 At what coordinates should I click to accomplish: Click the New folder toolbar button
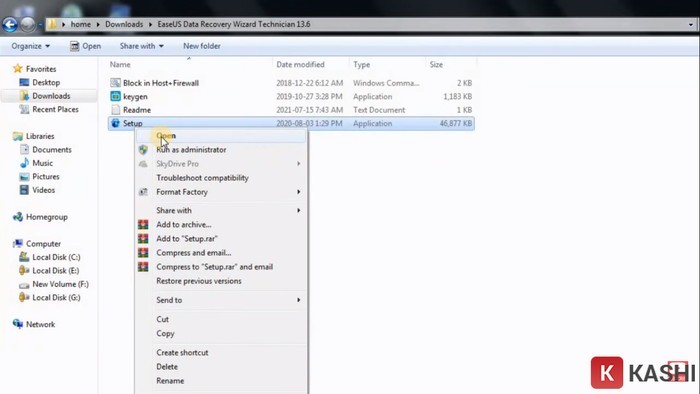(x=202, y=46)
